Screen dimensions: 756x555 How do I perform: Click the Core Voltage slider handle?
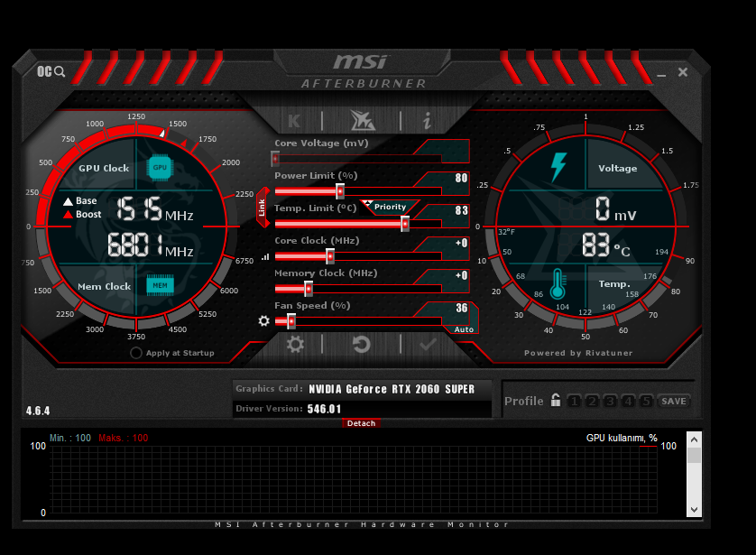click(275, 159)
